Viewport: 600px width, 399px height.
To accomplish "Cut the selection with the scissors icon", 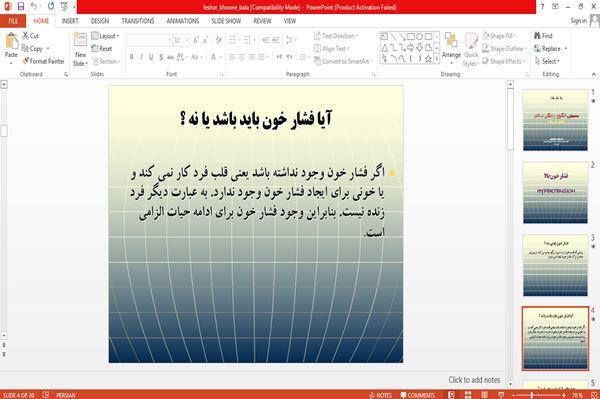I will tap(31, 36).
